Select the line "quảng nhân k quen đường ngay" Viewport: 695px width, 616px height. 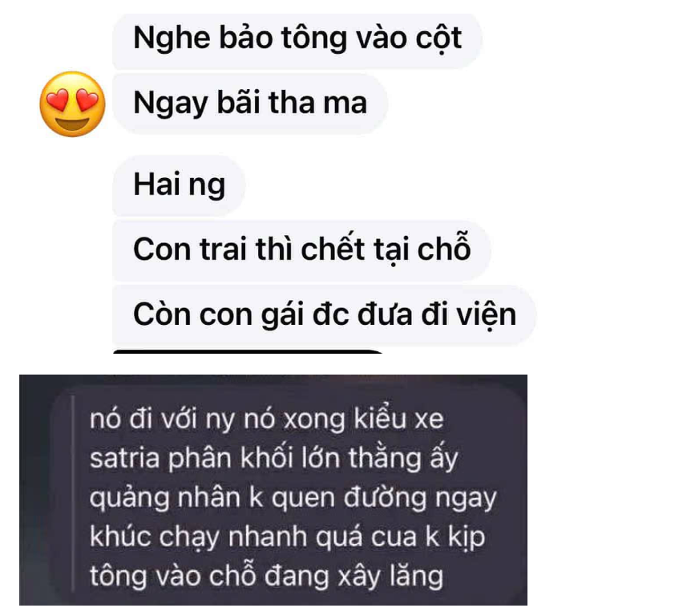coord(293,498)
